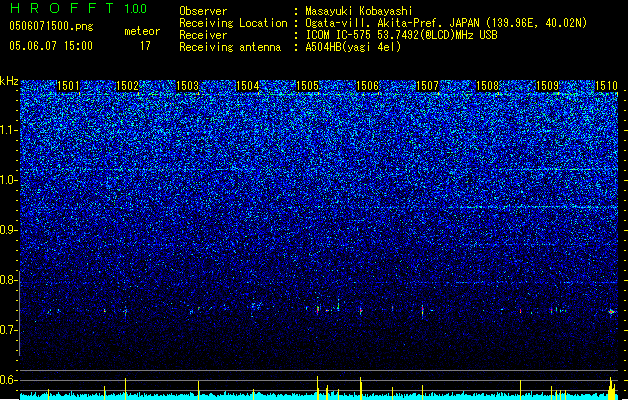
Task: Click the 'Receiver' field label
Action: [203, 35]
